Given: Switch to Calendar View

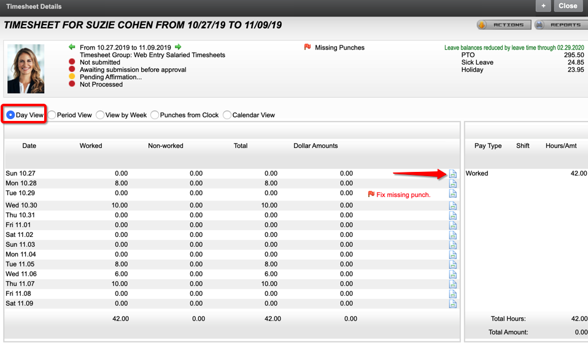Looking at the screenshot, I should [227, 114].
